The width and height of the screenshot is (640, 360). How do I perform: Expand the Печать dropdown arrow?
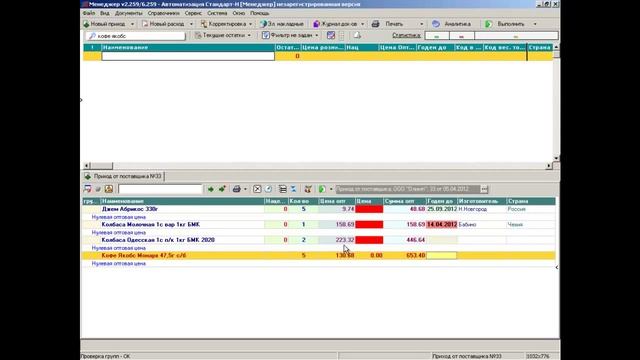(x=422, y=24)
